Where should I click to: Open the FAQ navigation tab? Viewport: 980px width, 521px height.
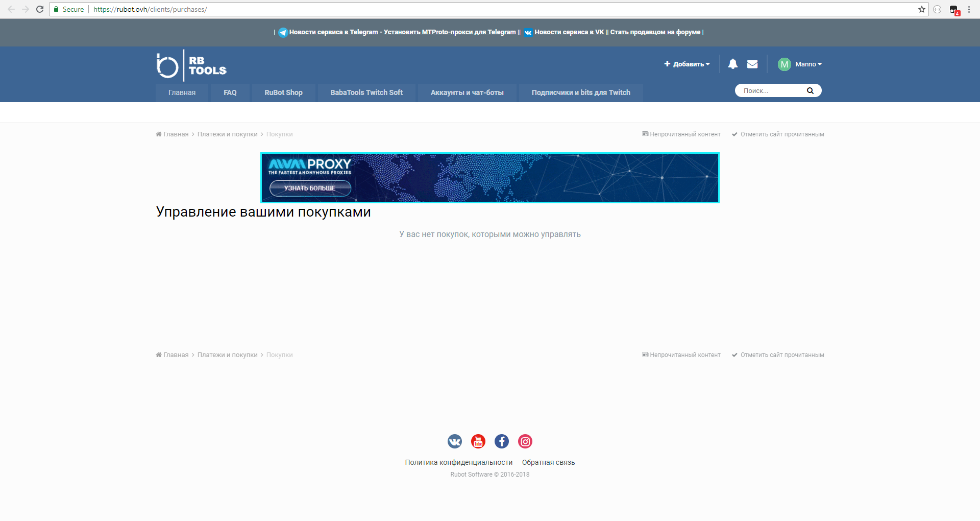coord(230,92)
